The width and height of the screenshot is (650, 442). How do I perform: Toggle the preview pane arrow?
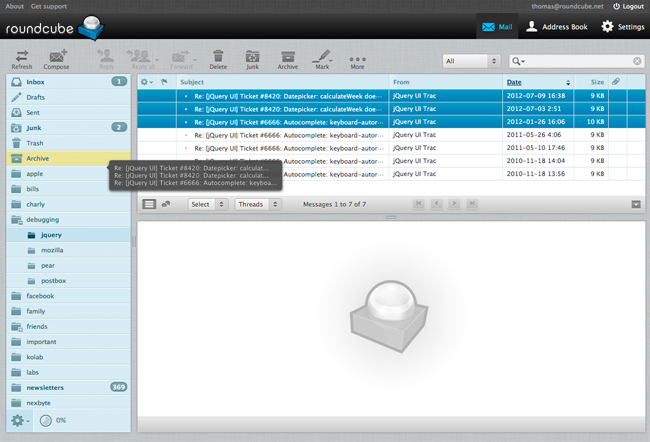pyautogui.click(x=636, y=204)
